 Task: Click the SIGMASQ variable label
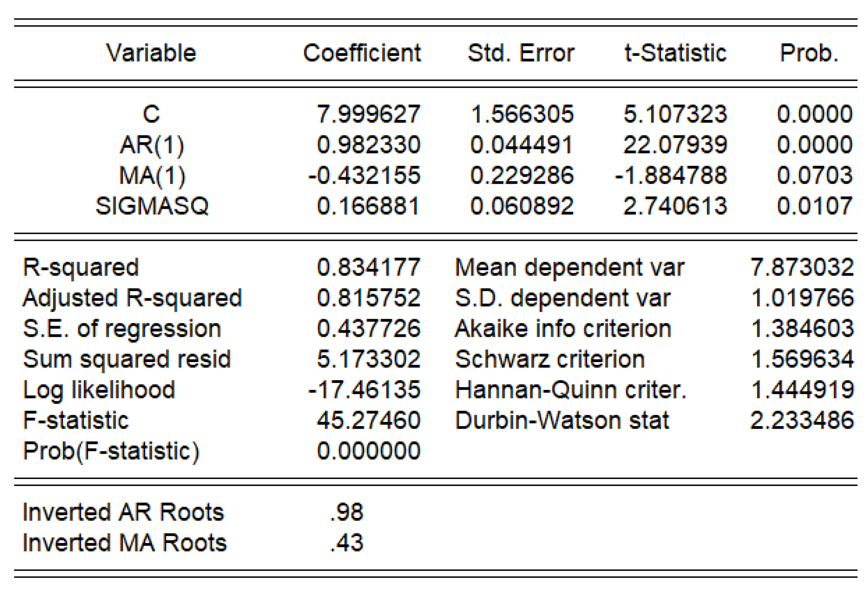pyautogui.click(x=152, y=206)
